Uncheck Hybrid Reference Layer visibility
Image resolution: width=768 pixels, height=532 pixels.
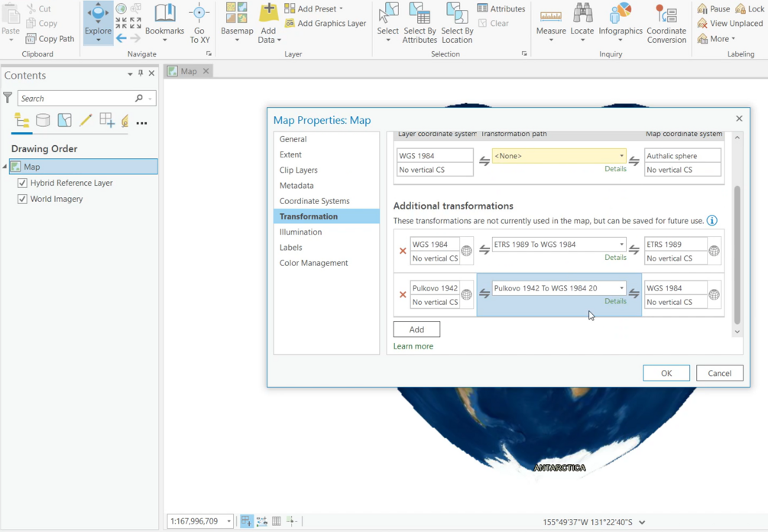click(22, 183)
